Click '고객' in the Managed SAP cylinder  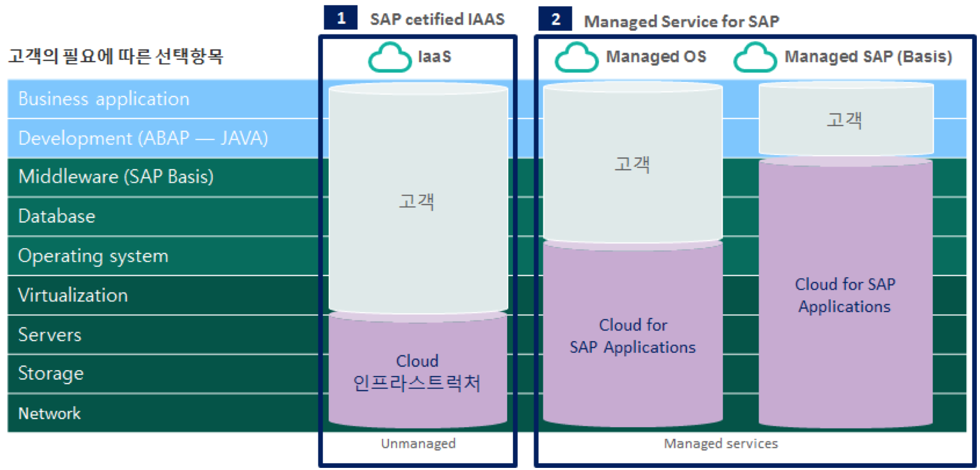844,120
